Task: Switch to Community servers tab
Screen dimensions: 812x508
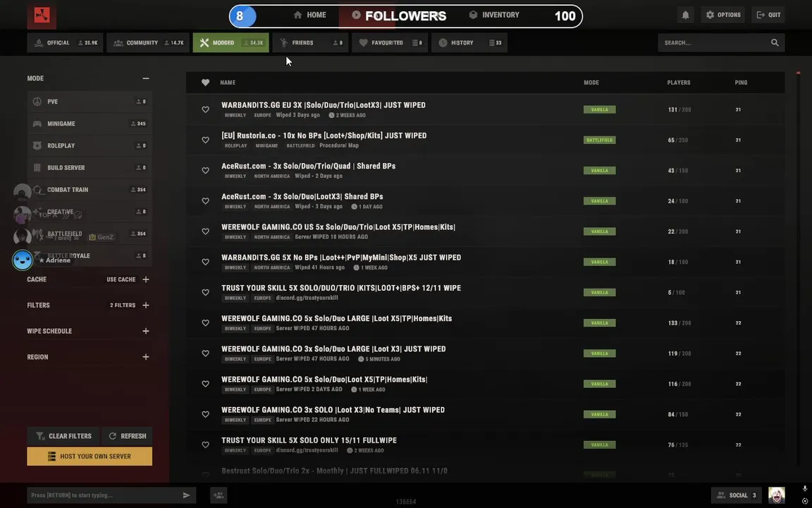Action: [x=147, y=42]
